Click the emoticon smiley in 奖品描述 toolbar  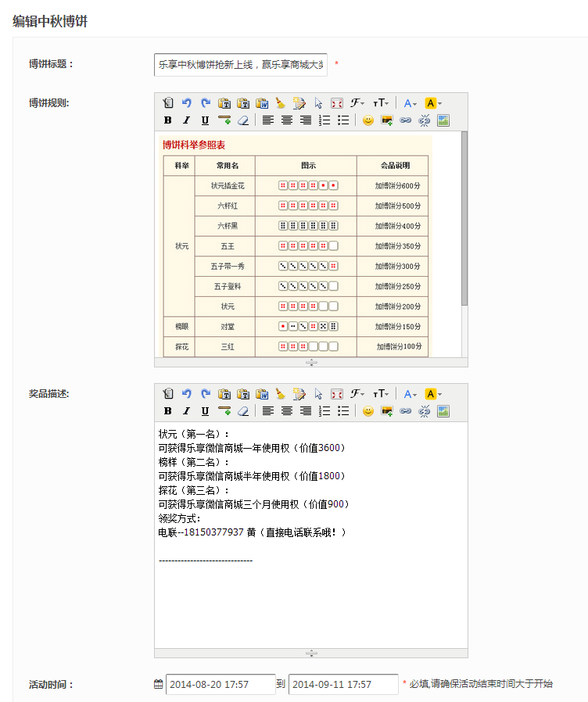point(367,411)
